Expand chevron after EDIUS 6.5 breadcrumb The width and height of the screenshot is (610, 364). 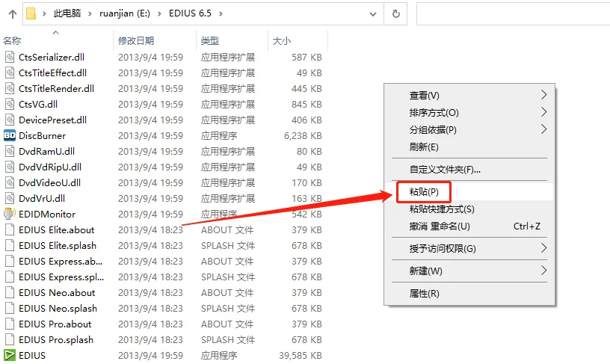point(221,13)
